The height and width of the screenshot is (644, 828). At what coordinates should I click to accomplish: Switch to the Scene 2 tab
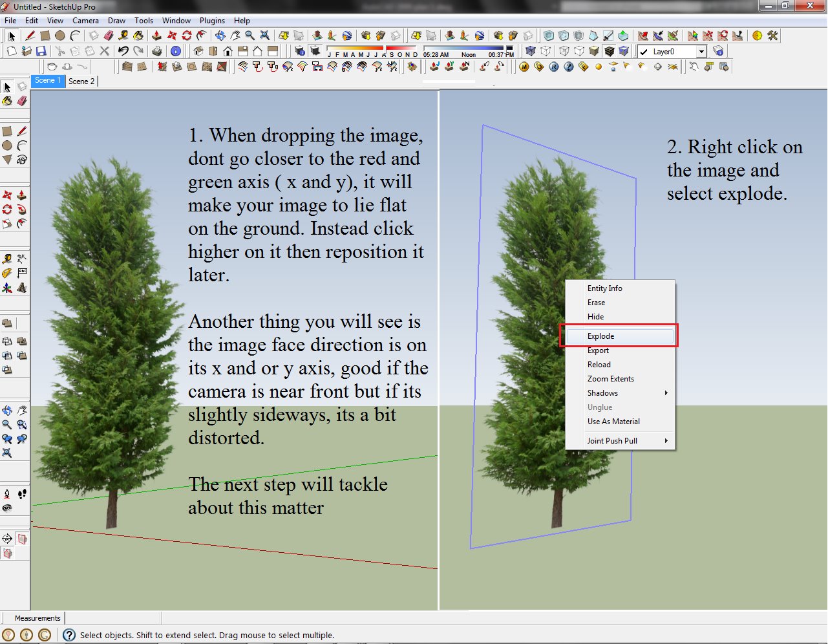point(82,81)
